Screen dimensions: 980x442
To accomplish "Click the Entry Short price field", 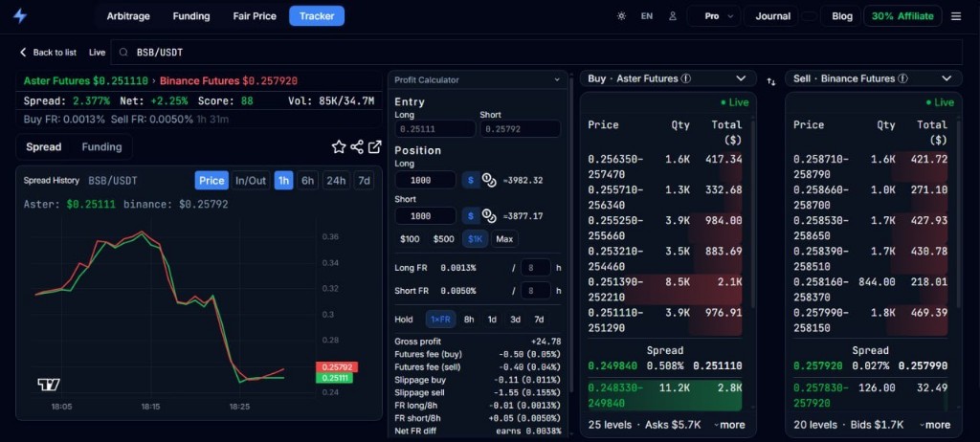I will pyautogui.click(x=520, y=129).
